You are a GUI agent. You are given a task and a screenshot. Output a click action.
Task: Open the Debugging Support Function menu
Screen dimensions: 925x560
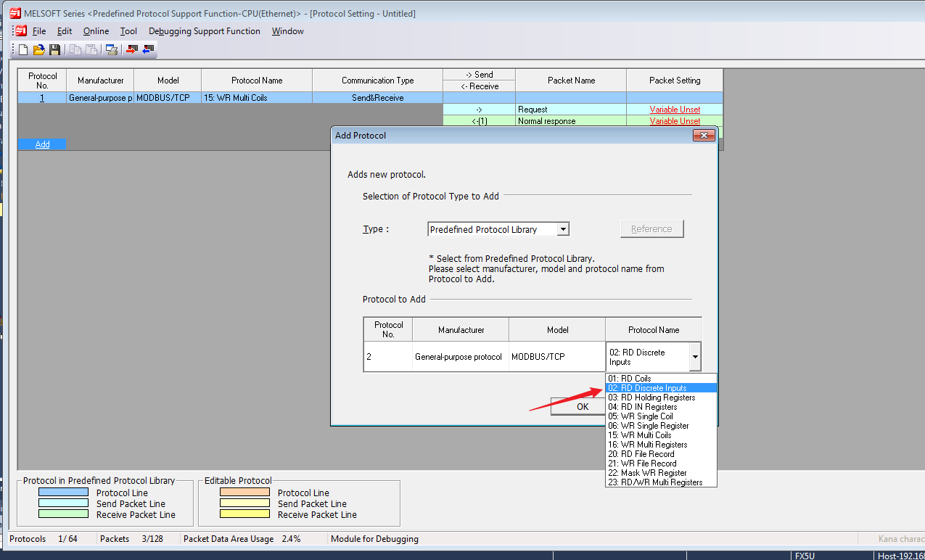click(x=204, y=31)
